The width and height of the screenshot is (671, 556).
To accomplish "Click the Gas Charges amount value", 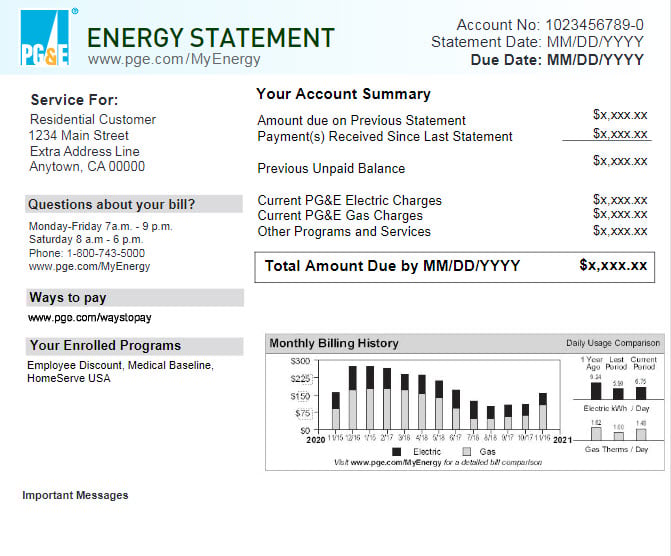I will (620, 214).
